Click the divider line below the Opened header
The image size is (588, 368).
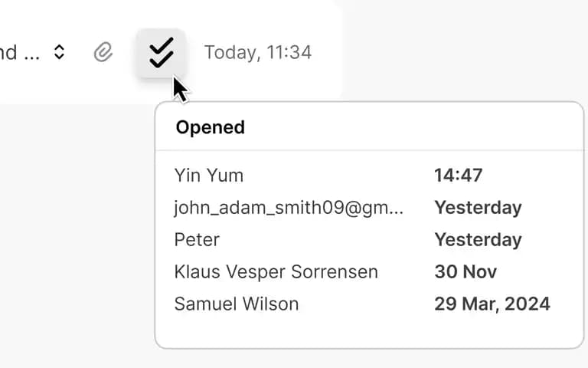pos(369,150)
